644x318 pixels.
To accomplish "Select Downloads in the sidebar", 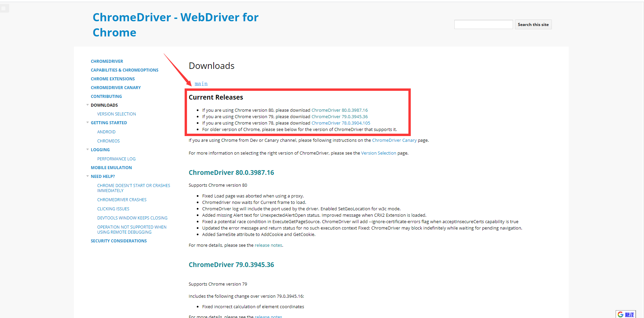I will [x=104, y=105].
